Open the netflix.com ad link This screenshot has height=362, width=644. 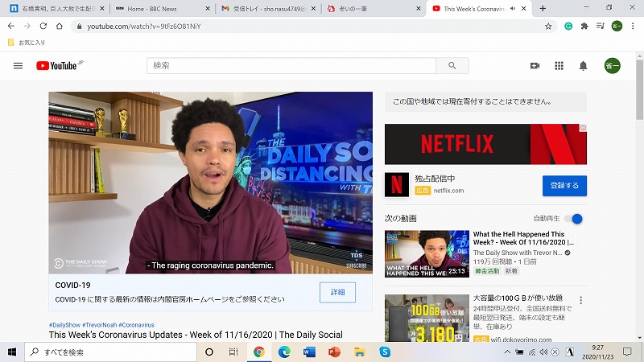pos(448,191)
